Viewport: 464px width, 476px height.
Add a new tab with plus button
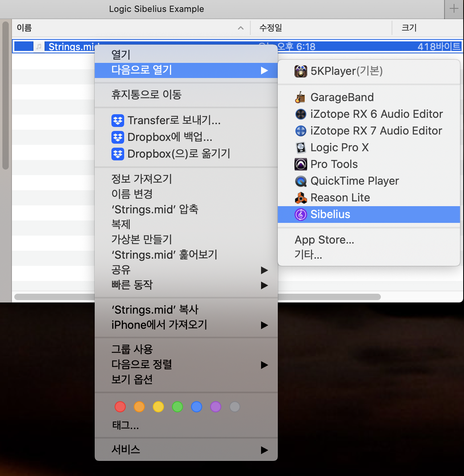click(454, 9)
